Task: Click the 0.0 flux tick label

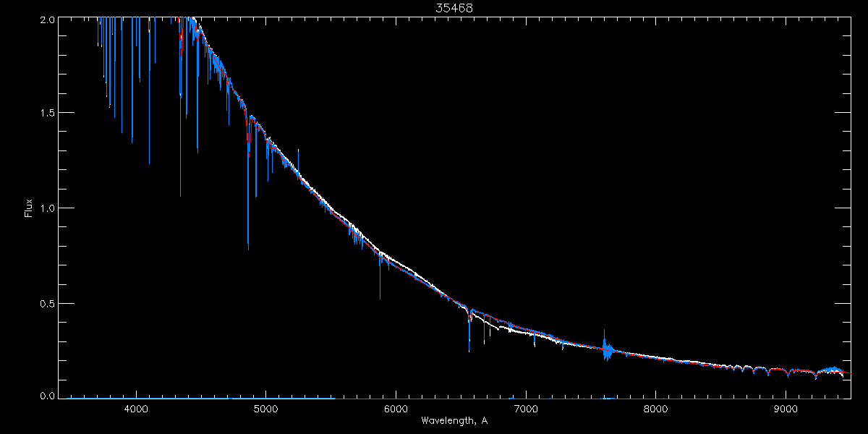Action: pyautogui.click(x=47, y=397)
